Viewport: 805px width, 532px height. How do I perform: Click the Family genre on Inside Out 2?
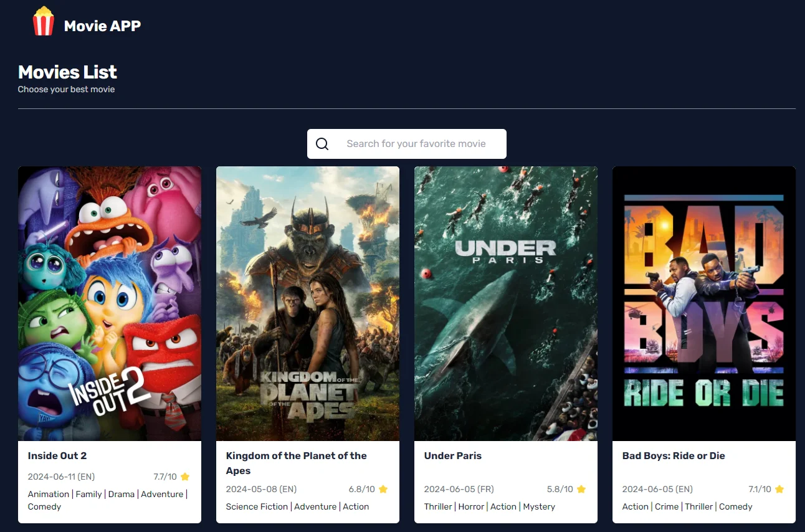click(88, 494)
